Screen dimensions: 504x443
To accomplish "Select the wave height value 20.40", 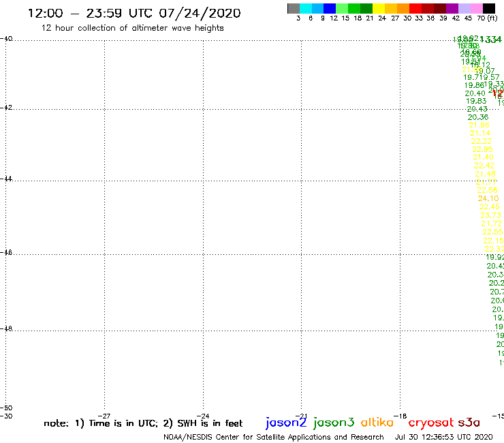I will [475, 93].
